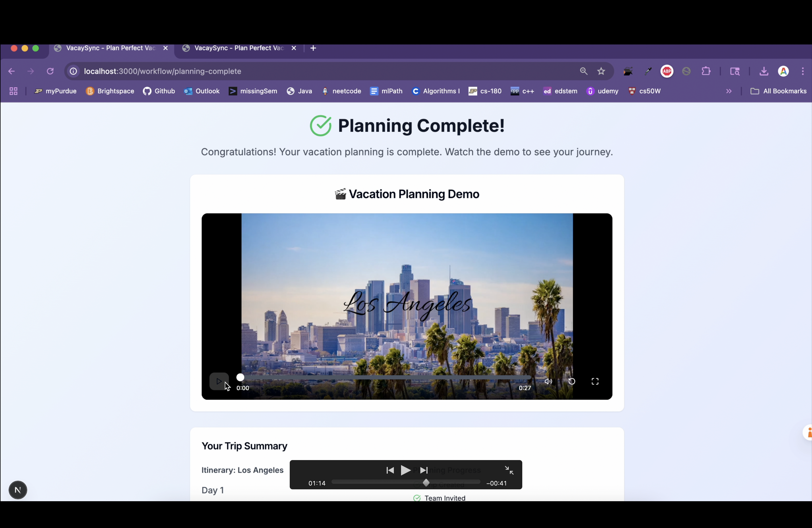Open the All Bookmarks folder
The image size is (812, 528).
click(778, 91)
